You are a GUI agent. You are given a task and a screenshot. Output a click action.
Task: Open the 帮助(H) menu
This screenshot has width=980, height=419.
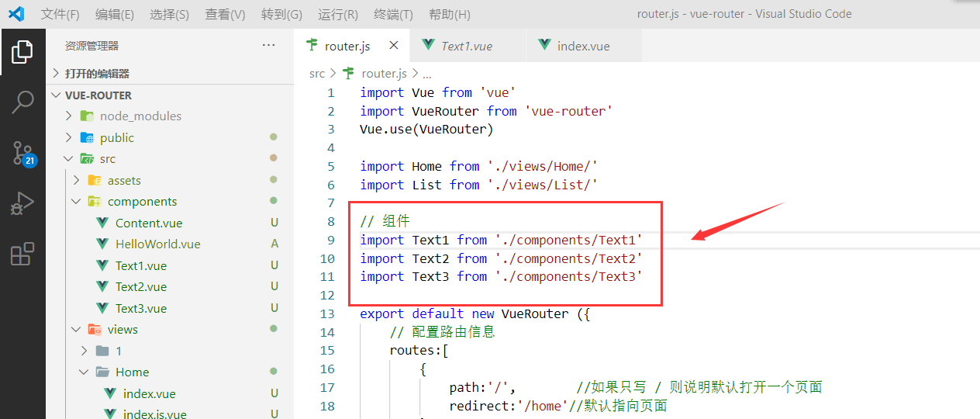[x=450, y=14]
